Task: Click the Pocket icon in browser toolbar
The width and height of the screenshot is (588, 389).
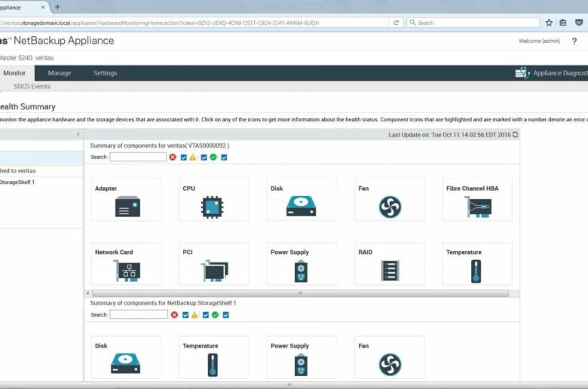Action: coord(579,23)
